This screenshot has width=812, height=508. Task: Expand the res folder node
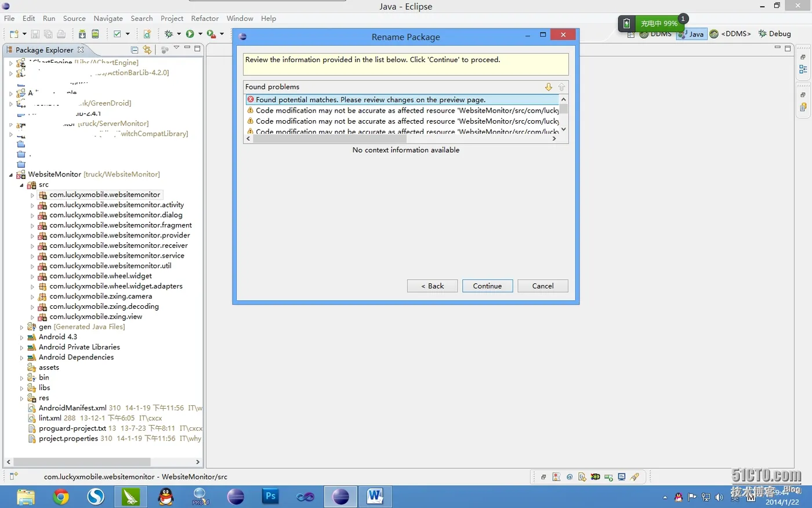coord(22,398)
